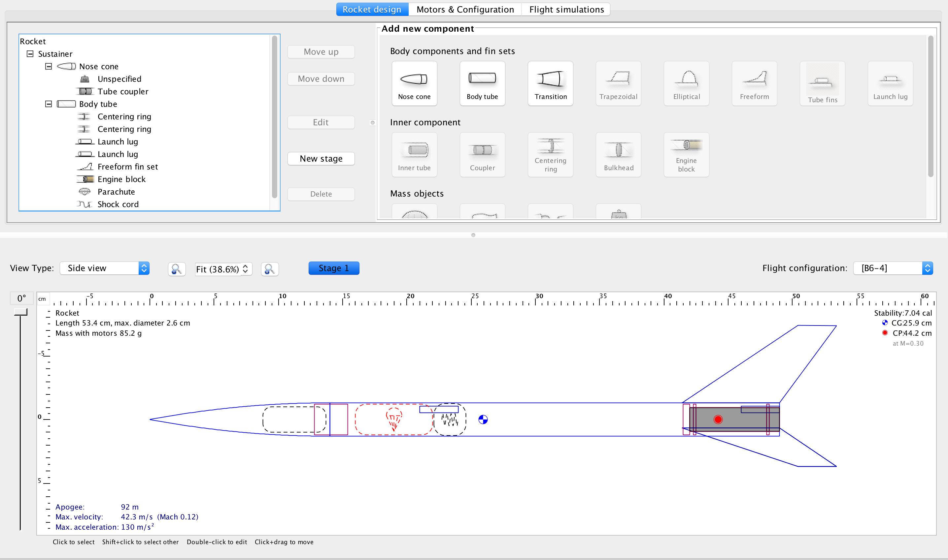Add a Transition component
The height and width of the screenshot is (560, 948).
pos(550,83)
